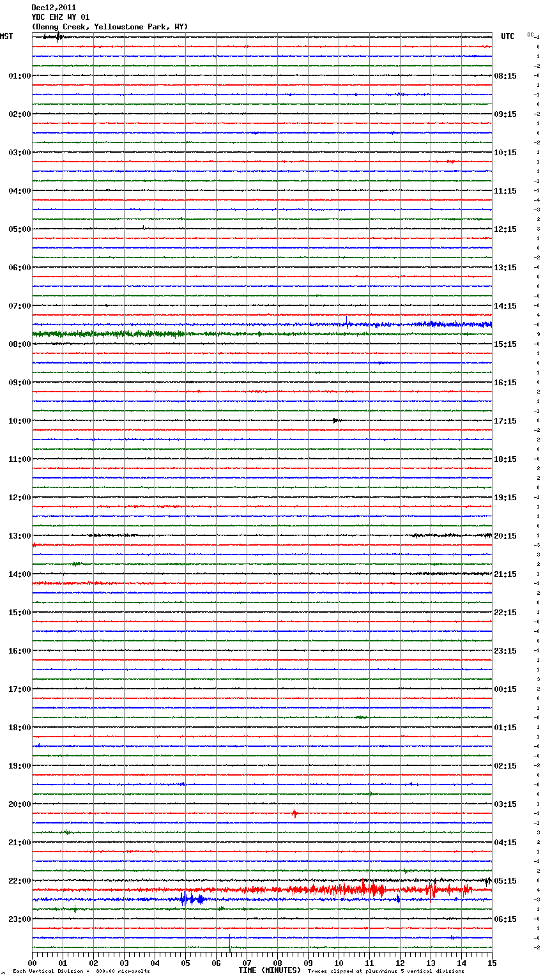Click the 11:00 MST hour label

20,459
